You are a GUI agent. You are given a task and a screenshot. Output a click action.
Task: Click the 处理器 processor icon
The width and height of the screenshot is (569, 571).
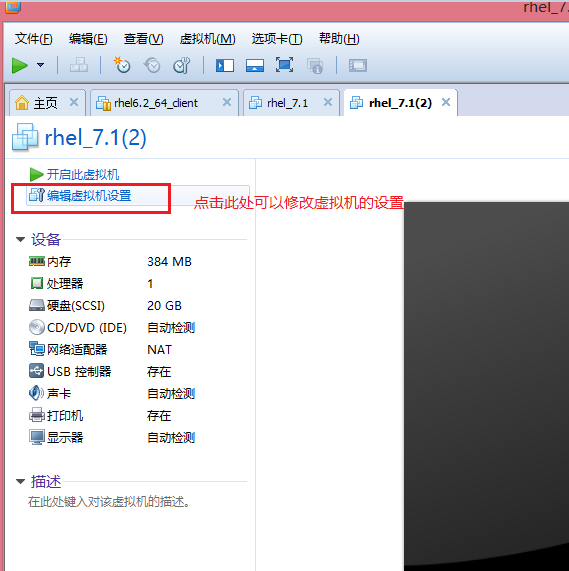36,283
